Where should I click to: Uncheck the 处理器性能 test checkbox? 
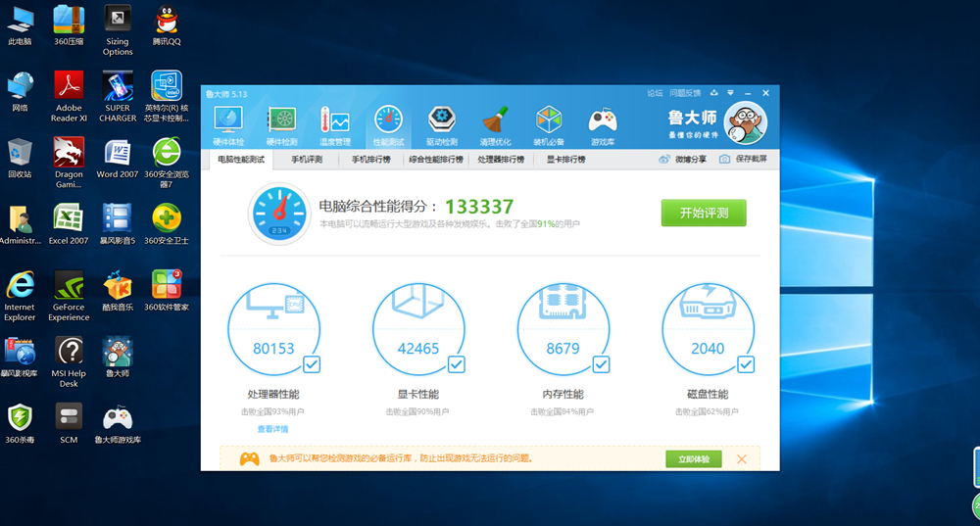312,364
